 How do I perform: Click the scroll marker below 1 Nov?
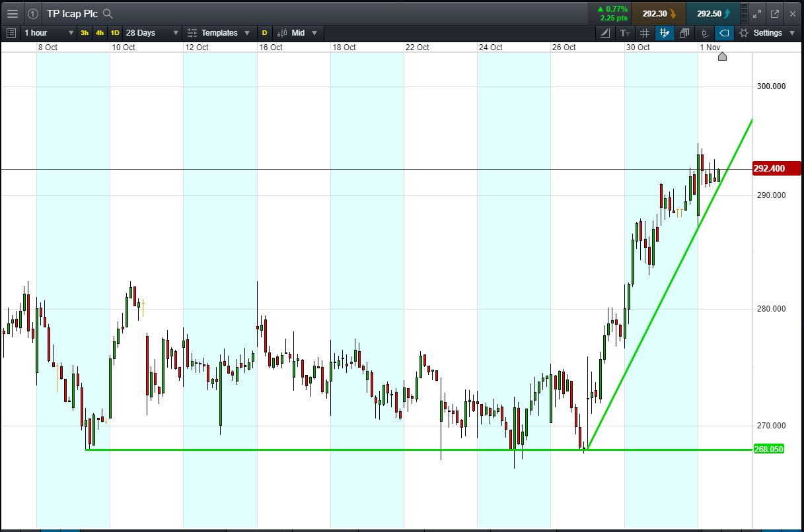tap(722, 57)
